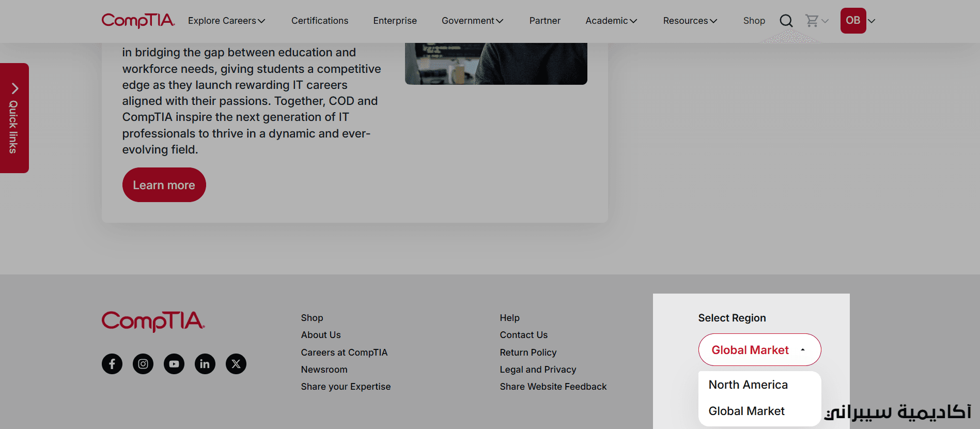
Task: Open the Legal and Privacy link
Action: coord(538,370)
